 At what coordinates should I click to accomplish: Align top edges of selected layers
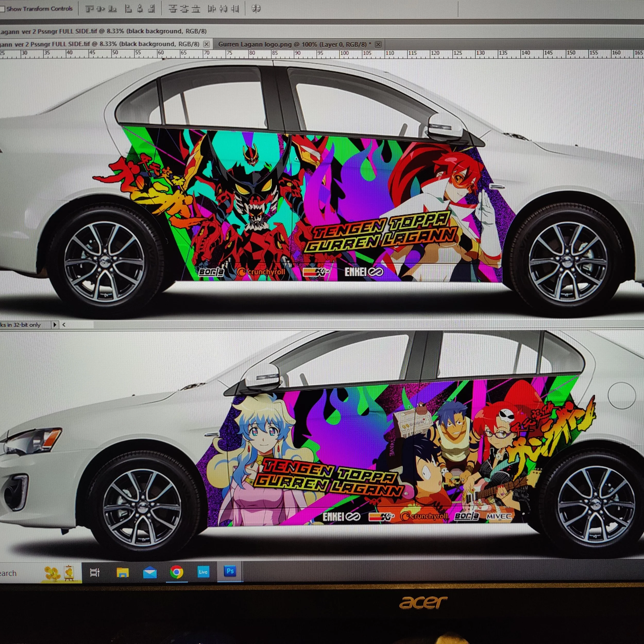coord(89,9)
